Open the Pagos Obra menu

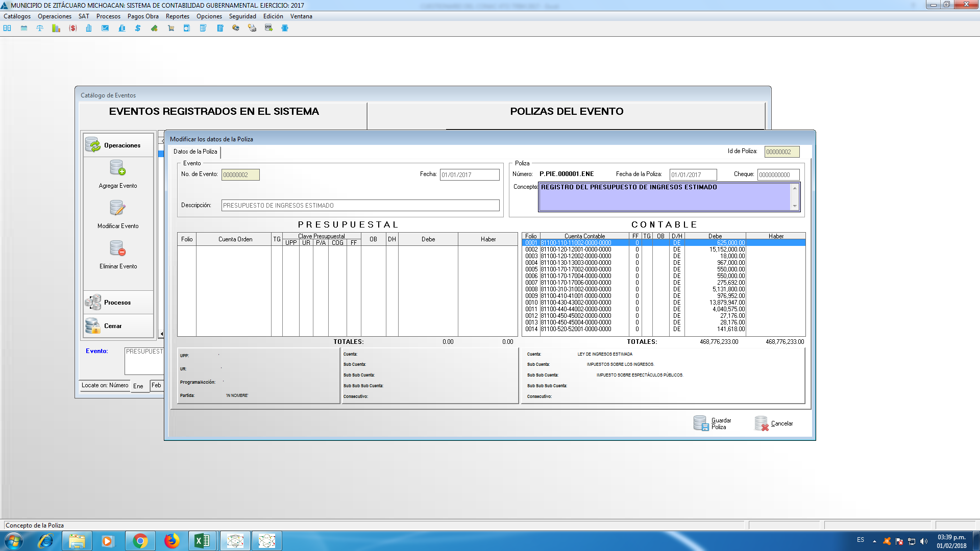[x=143, y=16]
